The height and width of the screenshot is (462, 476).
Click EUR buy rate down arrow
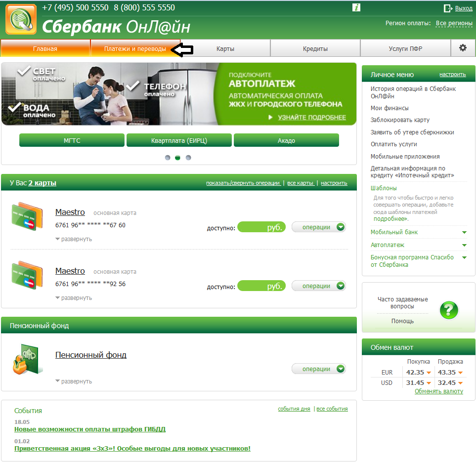(x=429, y=373)
